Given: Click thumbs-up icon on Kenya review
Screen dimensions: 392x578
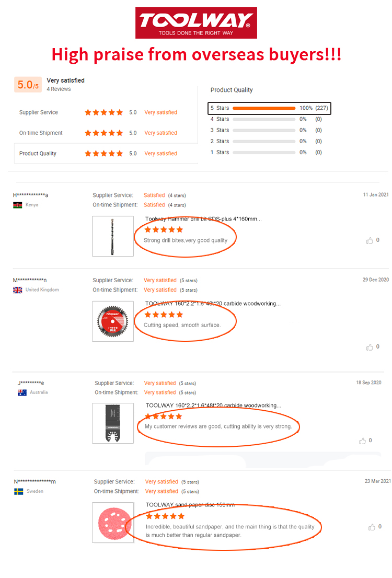Looking at the screenshot, I should 370,240.
